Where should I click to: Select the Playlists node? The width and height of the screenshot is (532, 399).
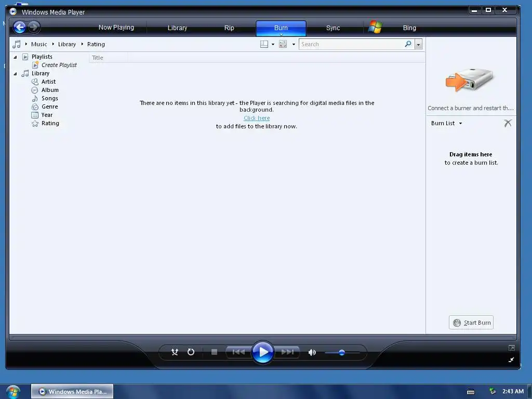(x=42, y=57)
